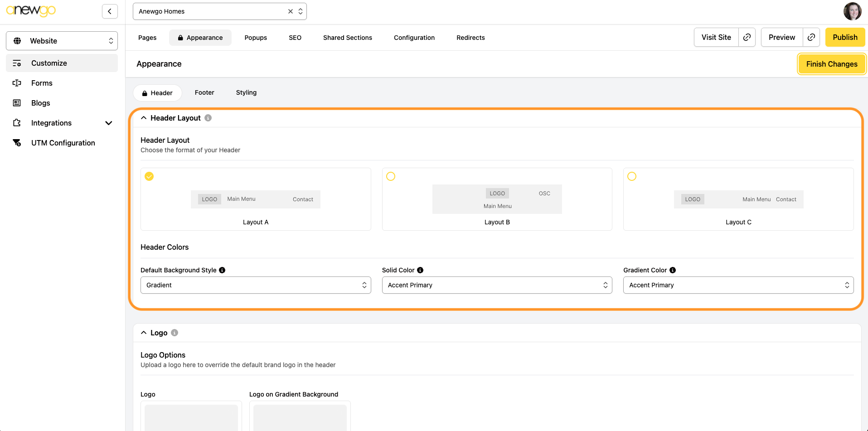Copy the Preview link icon

pyautogui.click(x=811, y=37)
